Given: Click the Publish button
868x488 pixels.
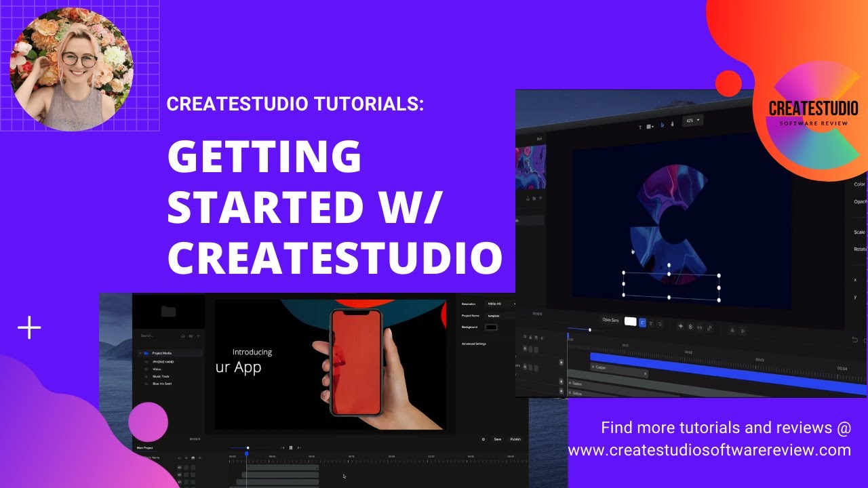Looking at the screenshot, I should coord(515,439).
